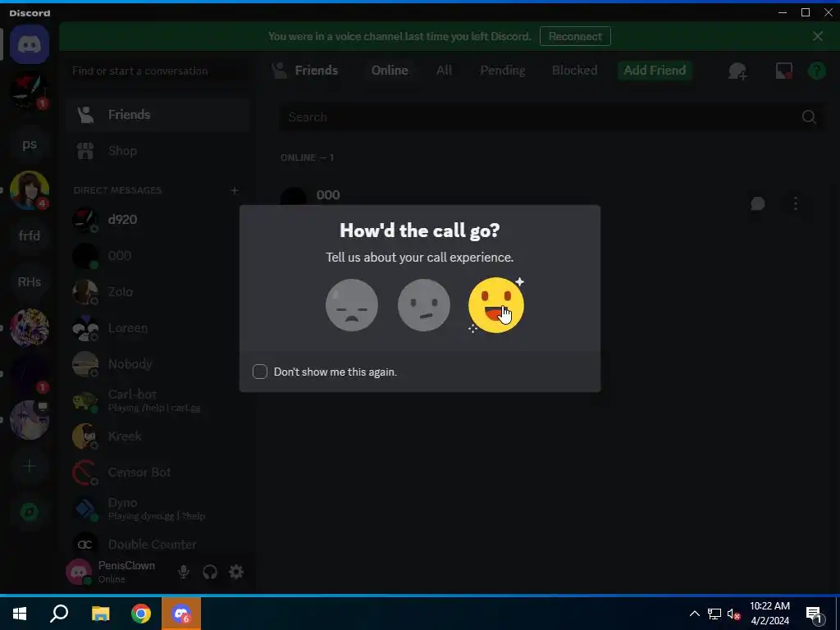Click the friends Search field
The width and height of the screenshot is (840, 630).
click(x=552, y=116)
